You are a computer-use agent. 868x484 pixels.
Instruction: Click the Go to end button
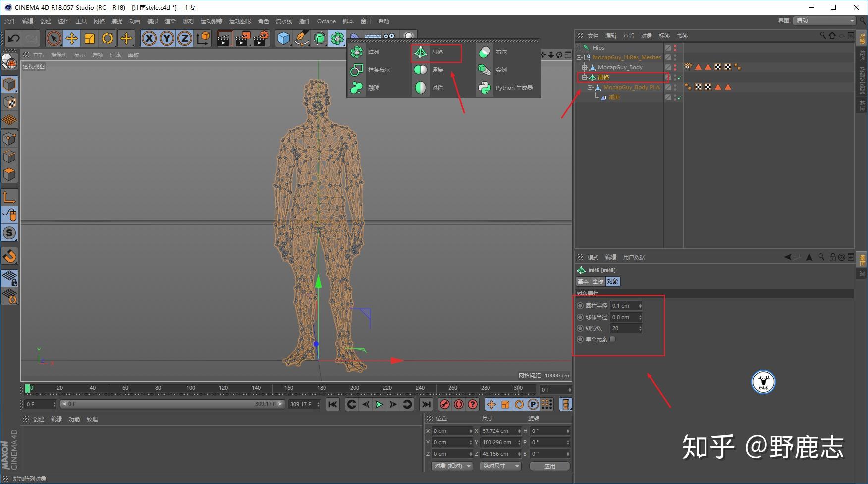[x=426, y=405]
